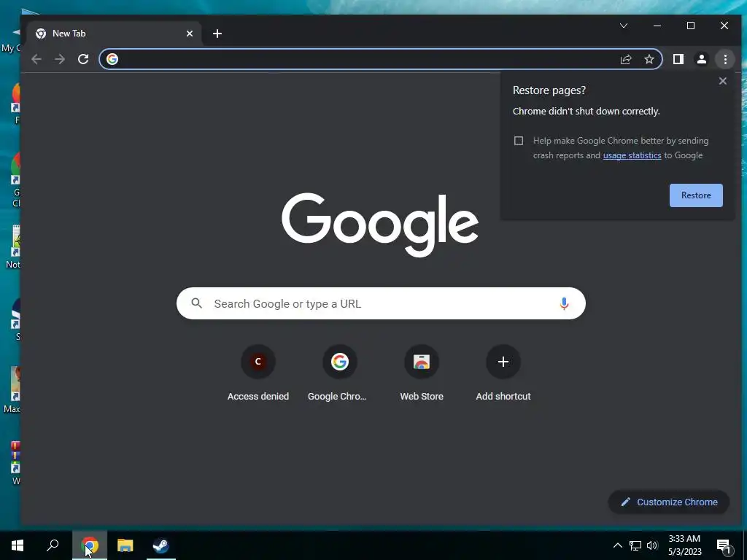Open the share this page icon
This screenshot has width=747, height=560.
(626, 59)
